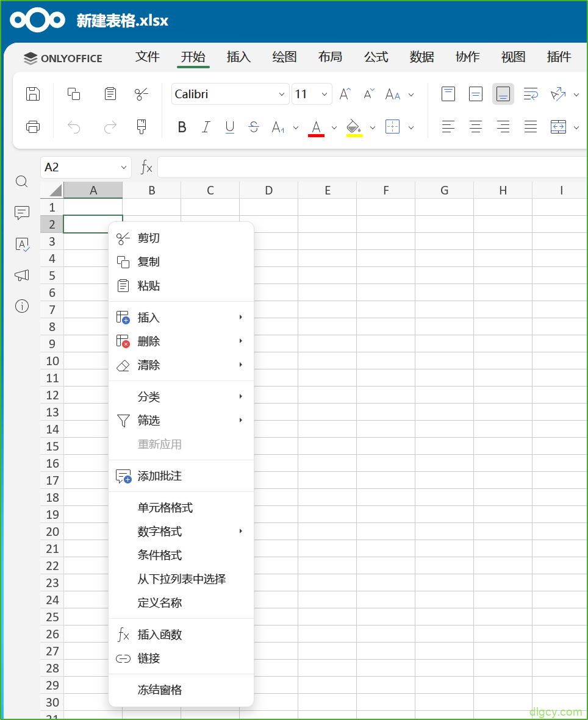Toggle Align top vertical alignment
The image size is (588, 720).
click(x=448, y=94)
